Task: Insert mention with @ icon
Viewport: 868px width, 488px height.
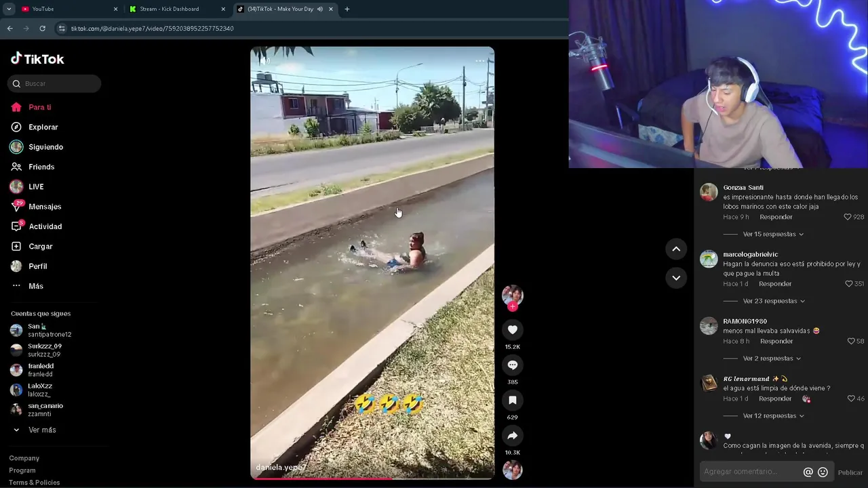Action: 808,472
